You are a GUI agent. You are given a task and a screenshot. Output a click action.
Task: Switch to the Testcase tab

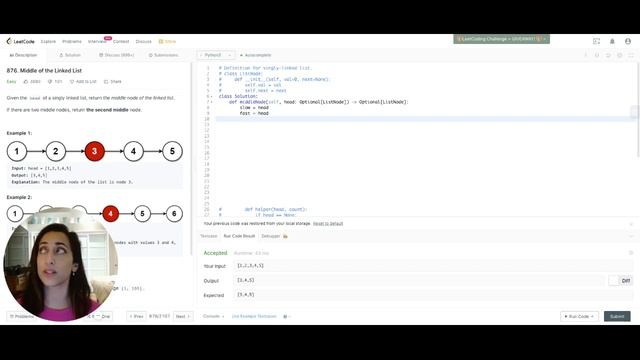point(209,236)
